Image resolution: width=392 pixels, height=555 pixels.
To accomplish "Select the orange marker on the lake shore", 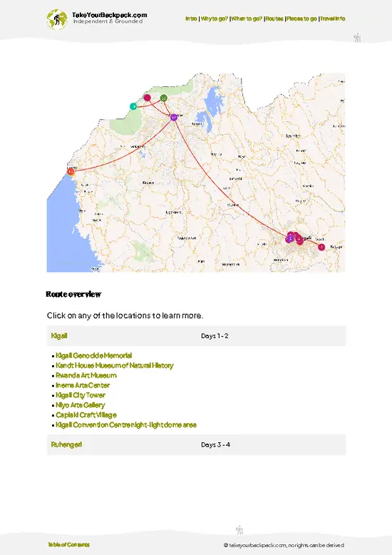I will 71,172.
